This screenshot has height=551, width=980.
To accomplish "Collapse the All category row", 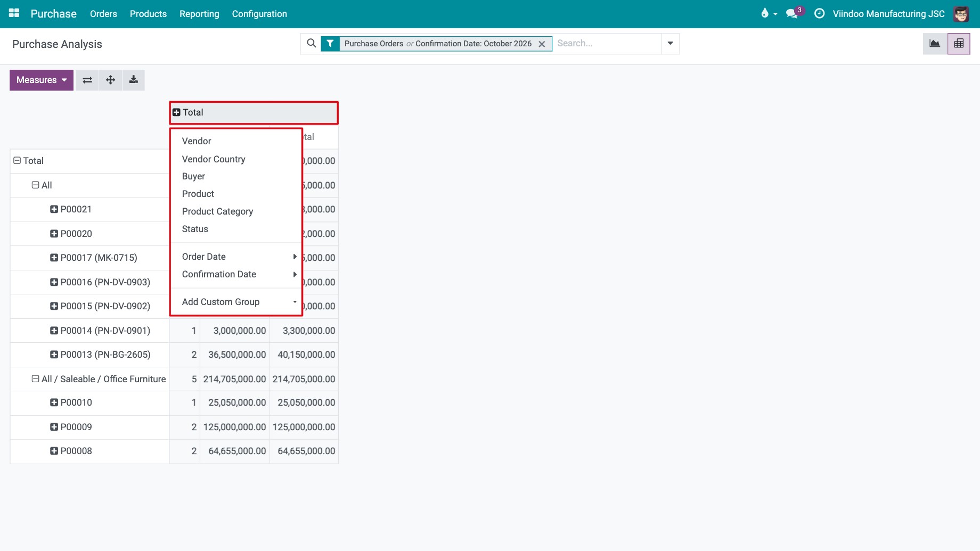I will pos(35,185).
